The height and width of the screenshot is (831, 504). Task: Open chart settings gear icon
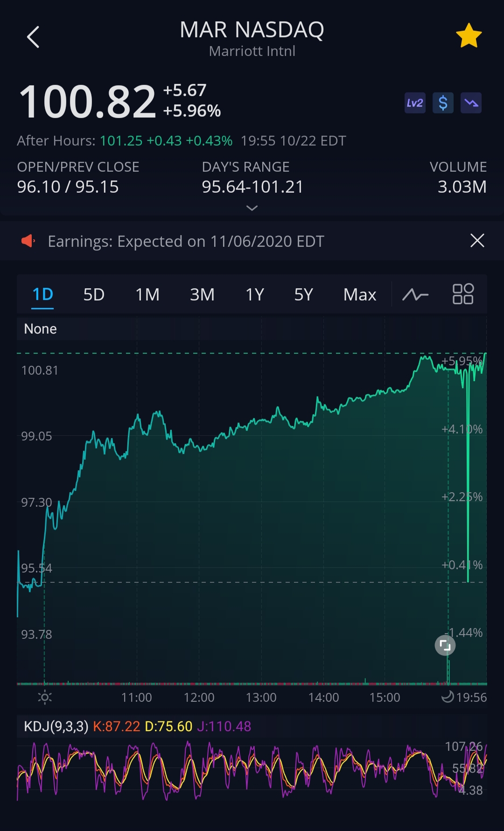[x=45, y=698]
